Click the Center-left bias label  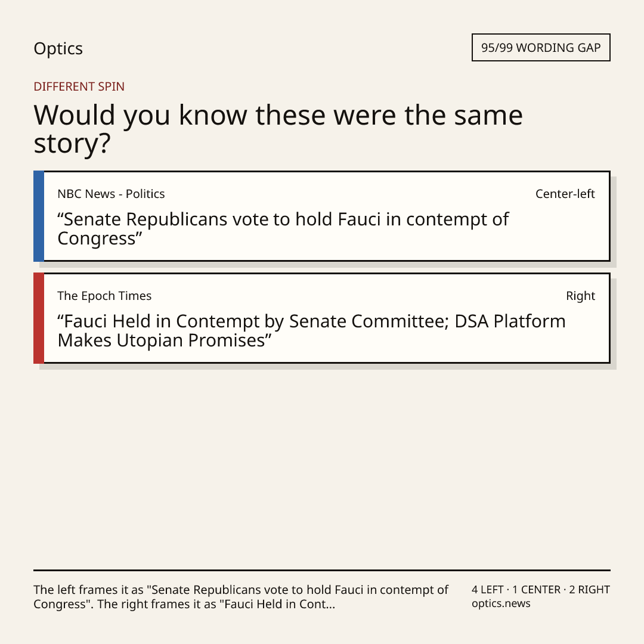(565, 194)
